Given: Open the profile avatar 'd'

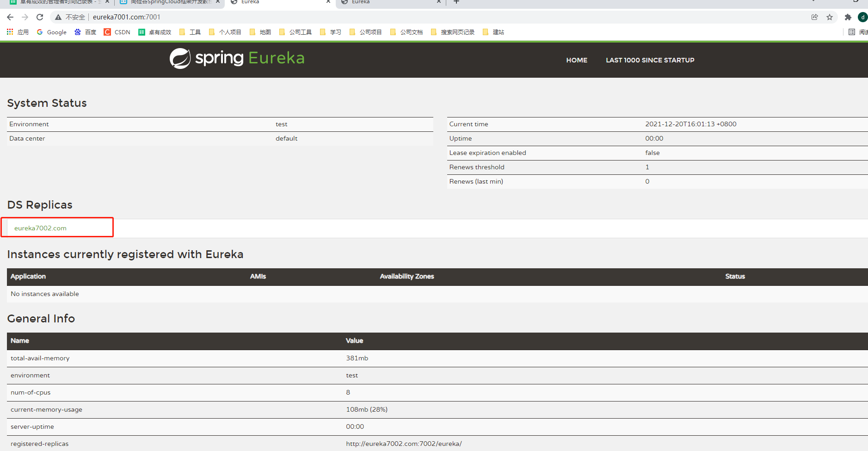Looking at the screenshot, I should [x=862, y=17].
